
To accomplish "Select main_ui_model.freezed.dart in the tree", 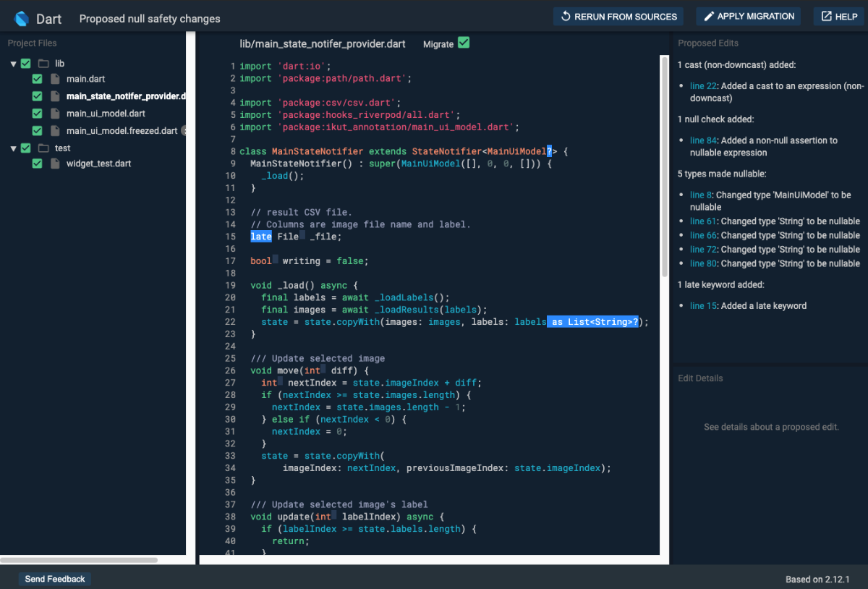I will 122,131.
